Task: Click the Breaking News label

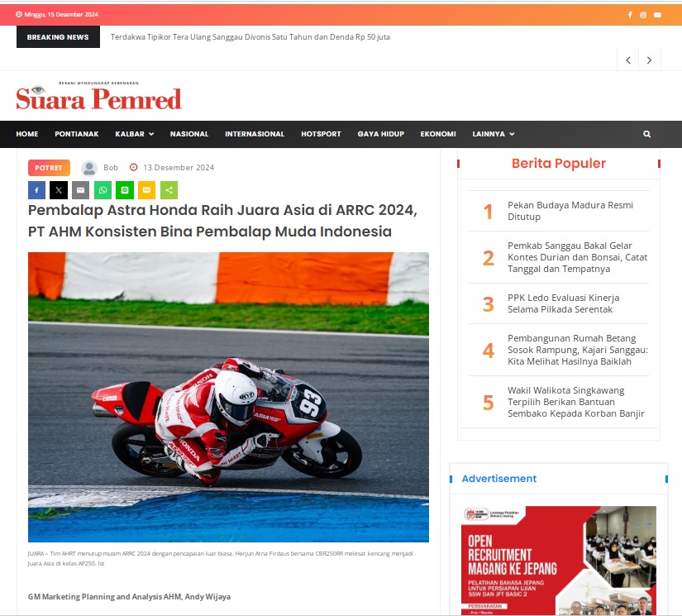Action: point(58,37)
